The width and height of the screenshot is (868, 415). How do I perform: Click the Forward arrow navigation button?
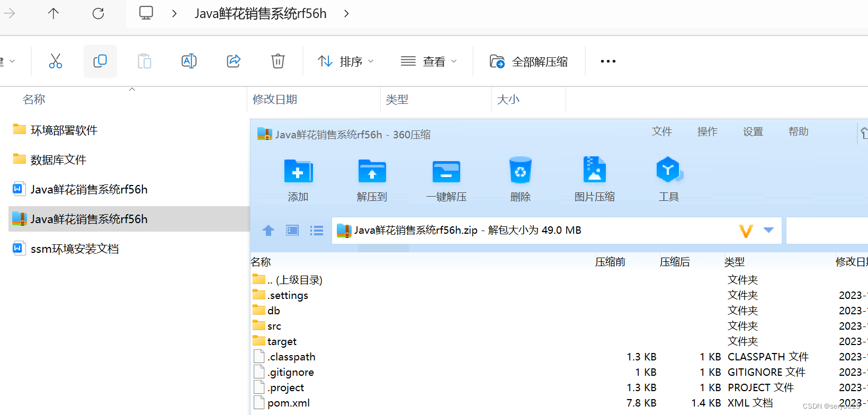[8, 13]
